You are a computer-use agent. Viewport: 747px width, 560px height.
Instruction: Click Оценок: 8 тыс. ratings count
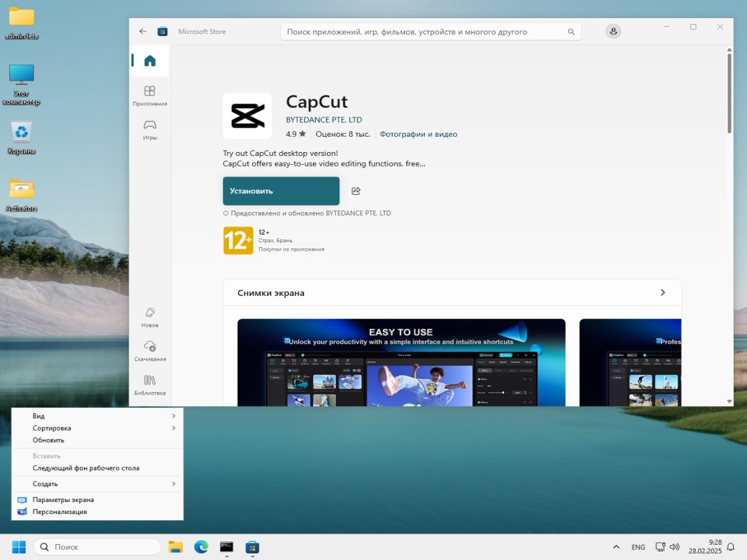[343, 134]
